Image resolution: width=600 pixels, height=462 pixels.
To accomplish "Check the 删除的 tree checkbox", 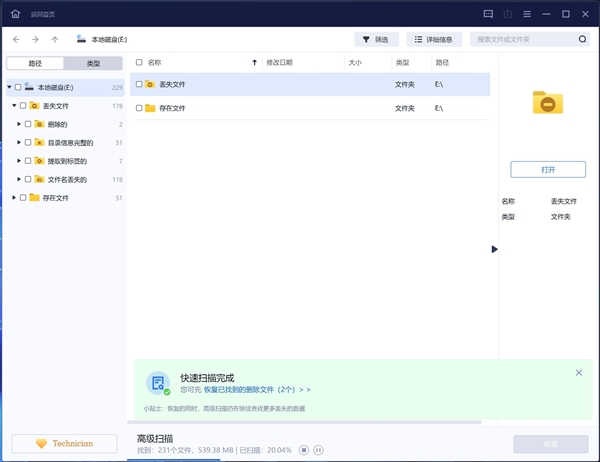I will (x=28, y=124).
